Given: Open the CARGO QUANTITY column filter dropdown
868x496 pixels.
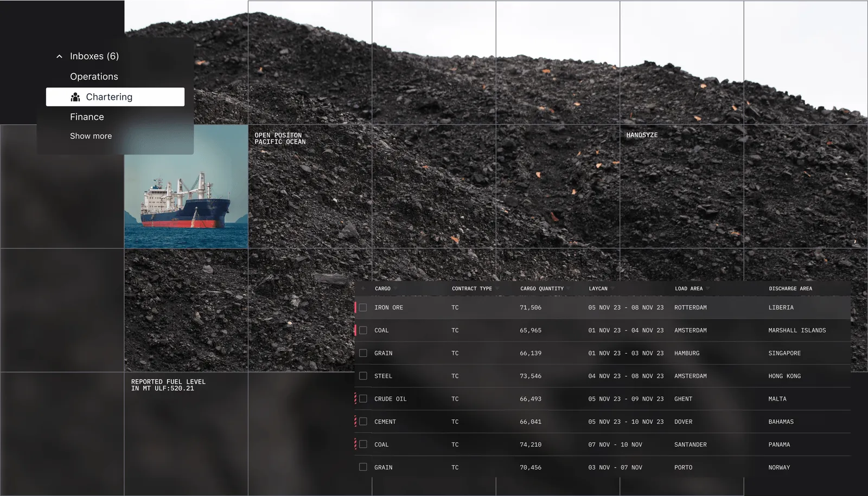Looking at the screenshot, I should click(569, 288).
